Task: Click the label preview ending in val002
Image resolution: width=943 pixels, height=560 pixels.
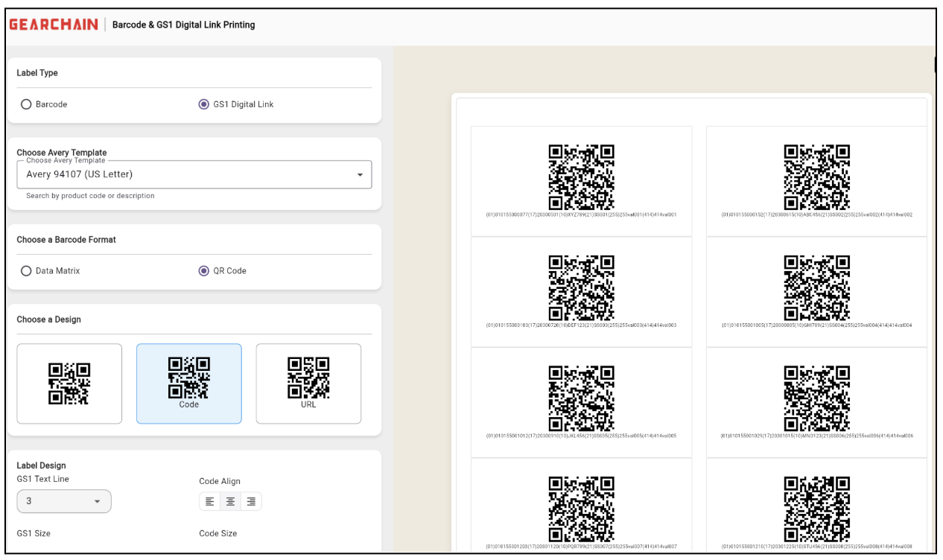Action: coord(816,180)
